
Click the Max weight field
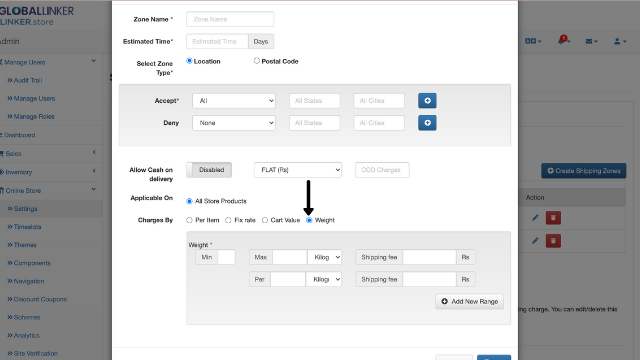point(290,257)
